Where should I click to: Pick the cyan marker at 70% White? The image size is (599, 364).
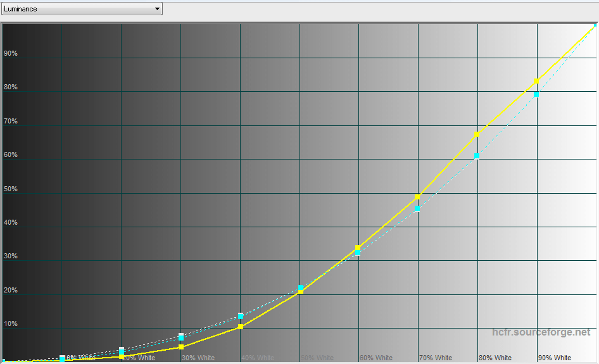[417, 209]
